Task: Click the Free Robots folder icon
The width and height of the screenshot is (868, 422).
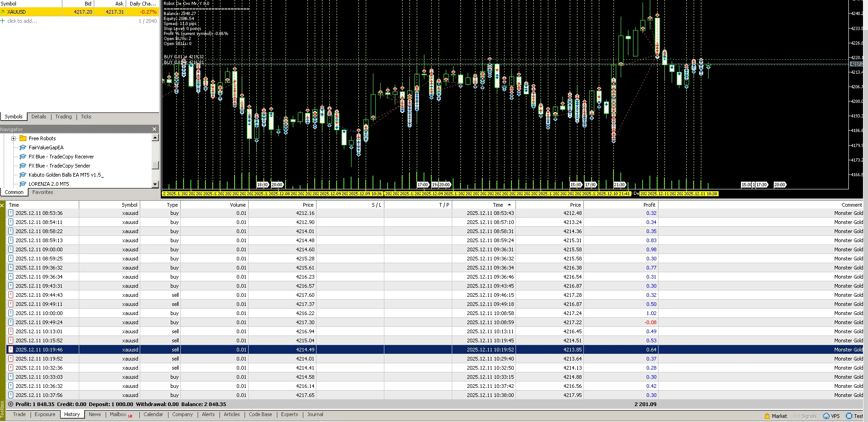Action: (x=23, y=138)
